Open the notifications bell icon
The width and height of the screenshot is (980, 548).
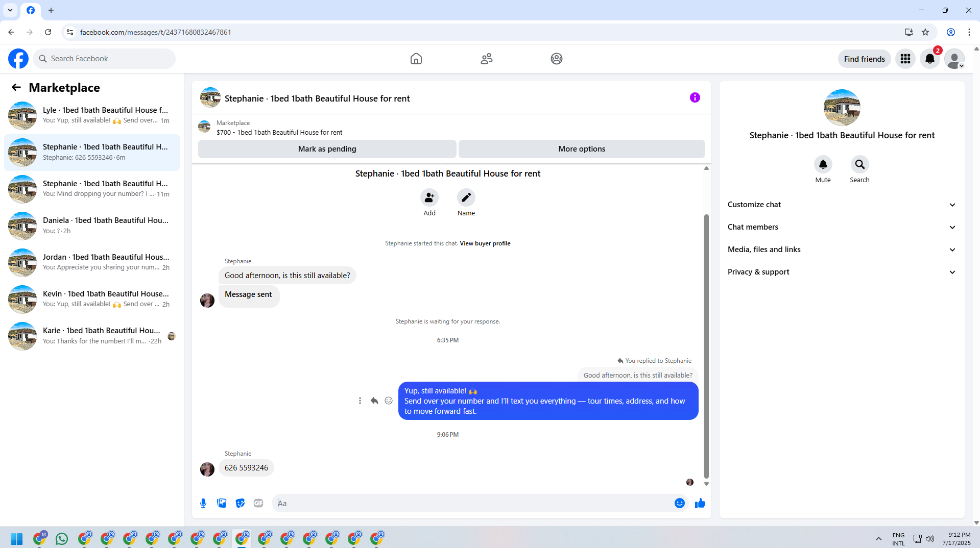click(x=930, y=59)
